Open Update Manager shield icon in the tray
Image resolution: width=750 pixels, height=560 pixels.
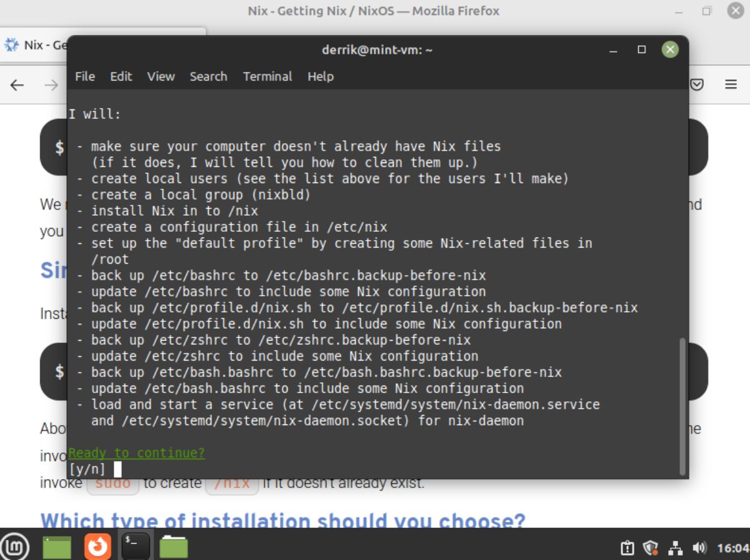click(x=651, y=546)
